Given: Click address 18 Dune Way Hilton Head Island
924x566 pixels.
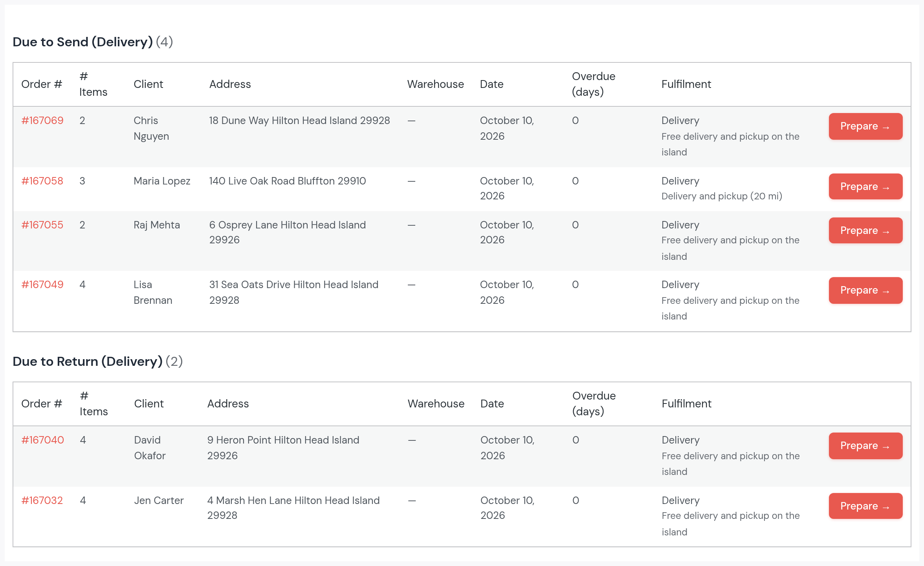Looking at the screenshot, I should click(299, 121).
